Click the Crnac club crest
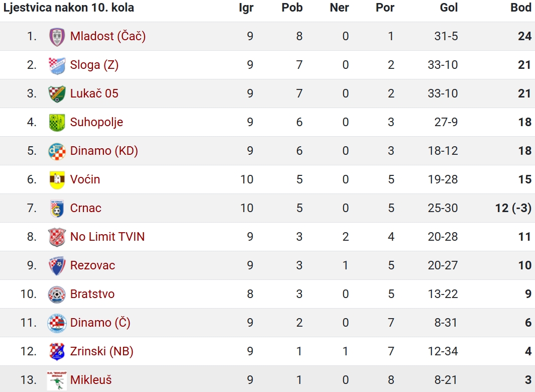The width and height of the screenshot is (535, 392). (x=57, y=209)
